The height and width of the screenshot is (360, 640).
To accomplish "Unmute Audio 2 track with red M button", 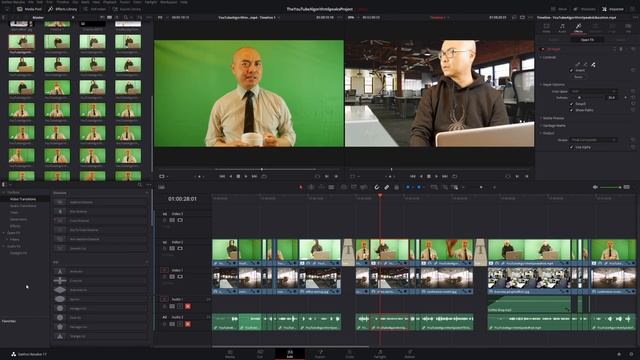I will 188,324.
